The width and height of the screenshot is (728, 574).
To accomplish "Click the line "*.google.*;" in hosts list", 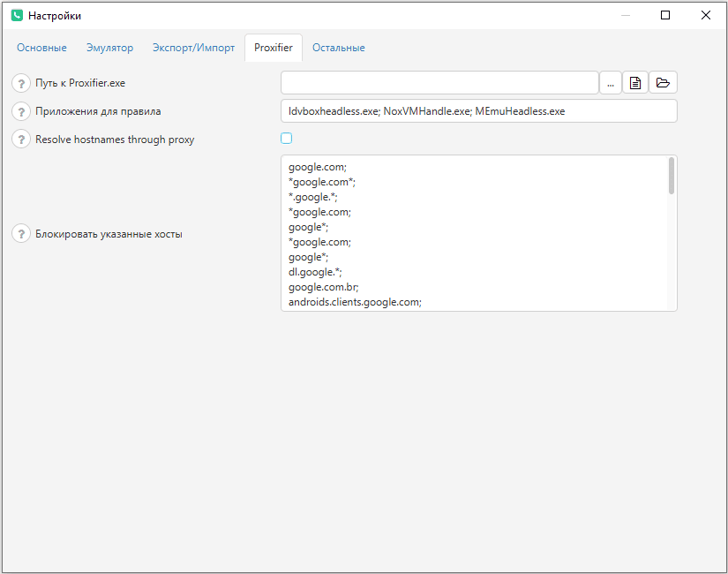I will (x=313, y=197).
